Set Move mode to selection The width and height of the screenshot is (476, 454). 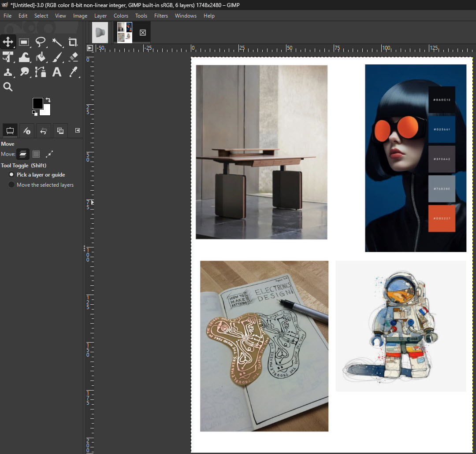(35, 154)
